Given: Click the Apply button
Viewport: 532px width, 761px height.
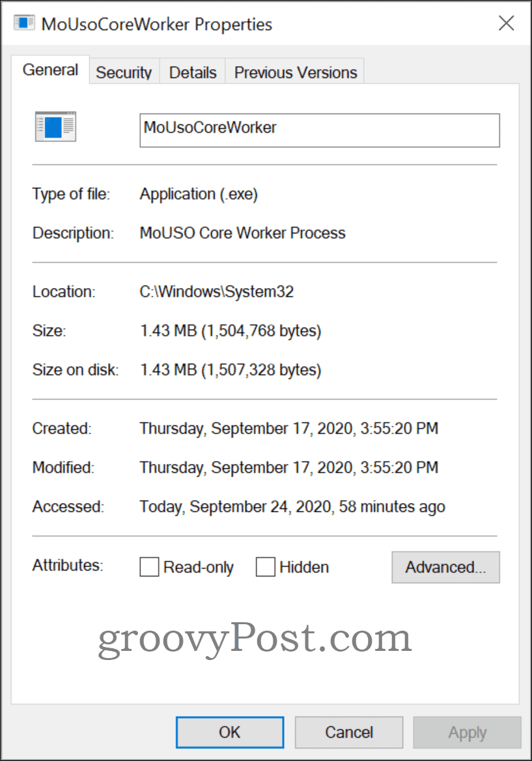Looking at the screenshot, I should pyautogui.click(x=467, y=732).
